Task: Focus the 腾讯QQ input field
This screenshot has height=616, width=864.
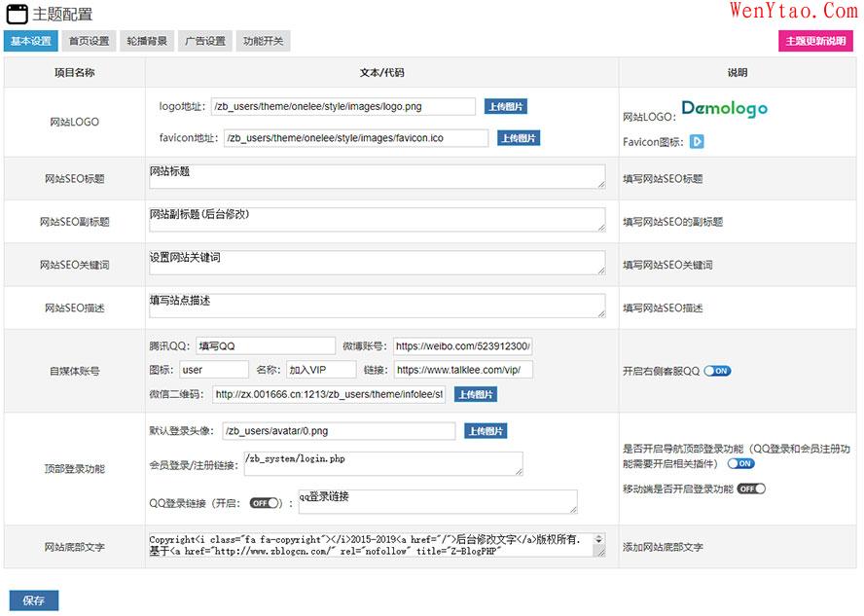Action: [x=266, y=346]
